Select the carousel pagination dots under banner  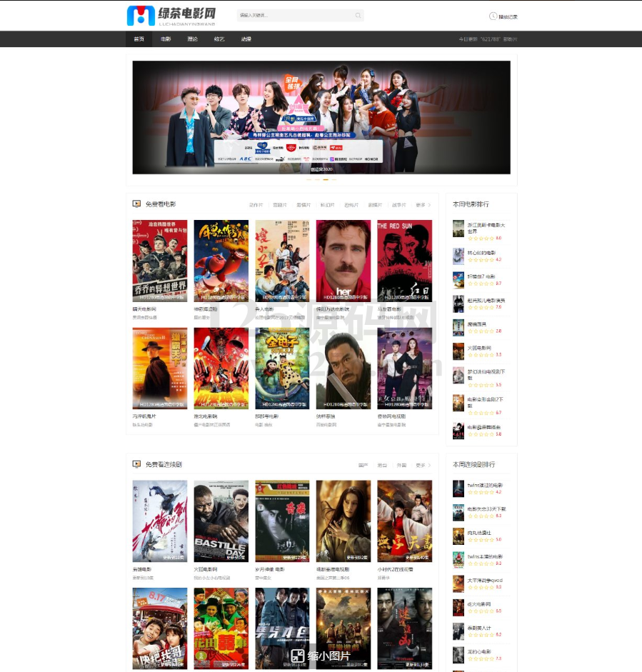321,179
